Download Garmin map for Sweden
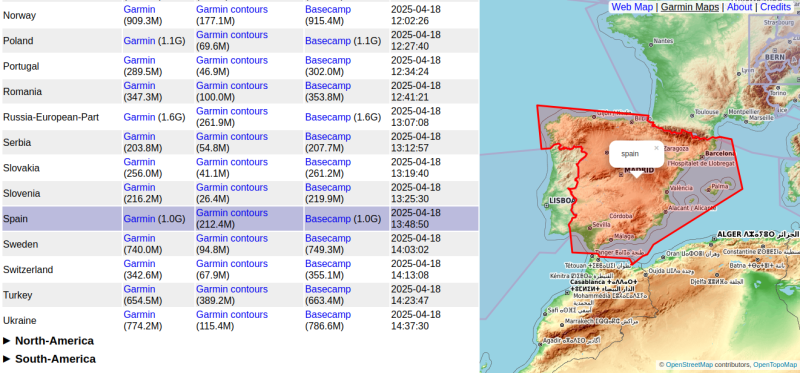Image resolution: width=800 pixels, height=373 pixels. 139,238
